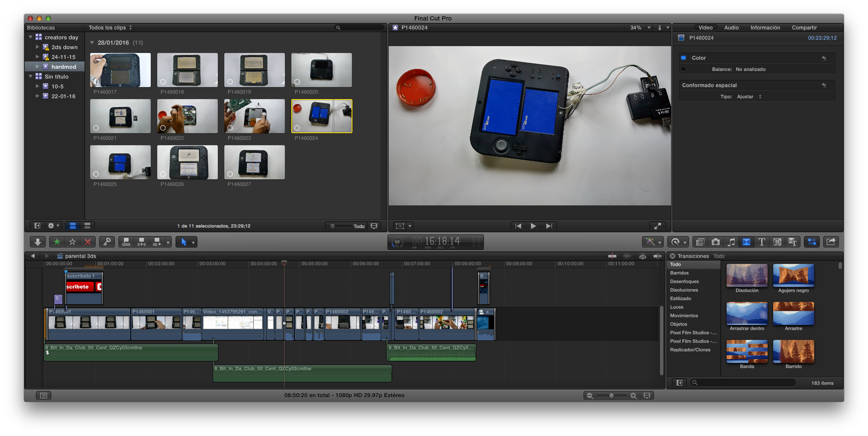Toggle snapping in timeline
Screen dimensions: 868x436
(x=657, y=256)
